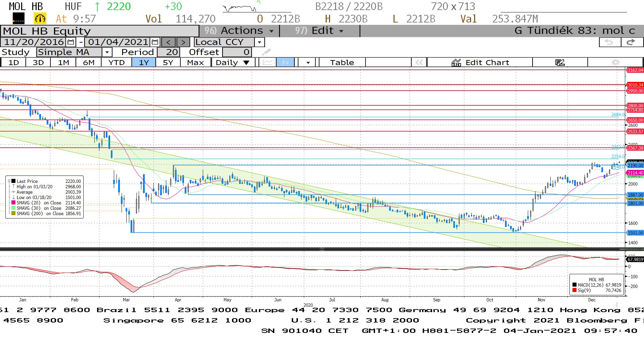Click the undo arrow button
The width and height of the screenshot is (644, 344).
(x=609, y=42)
